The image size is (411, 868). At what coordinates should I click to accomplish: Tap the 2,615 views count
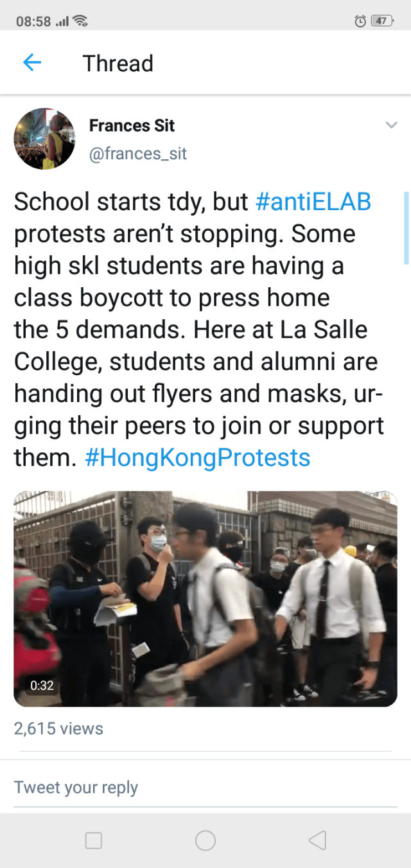(58, 729)
